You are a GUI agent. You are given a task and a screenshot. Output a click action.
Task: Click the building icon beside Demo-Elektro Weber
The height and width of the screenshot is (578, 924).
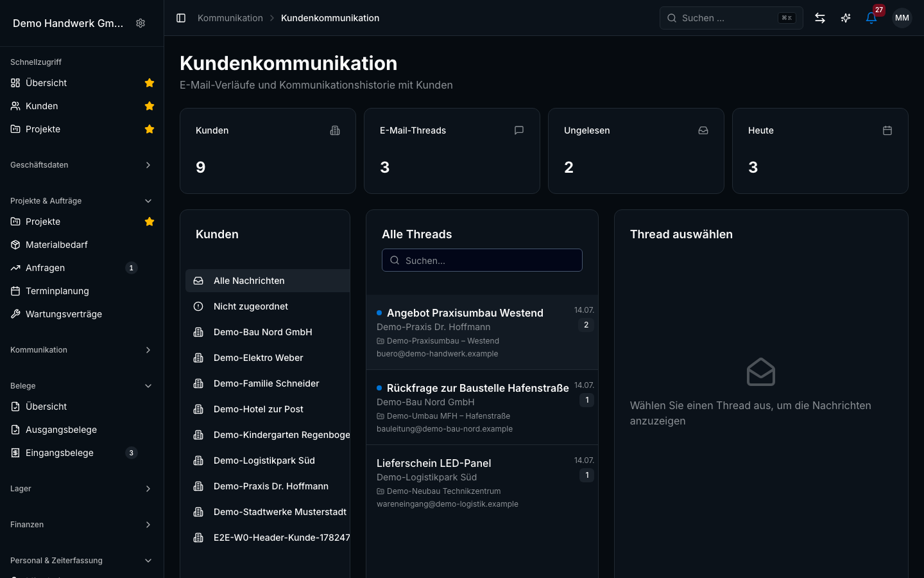coord(198,358)
